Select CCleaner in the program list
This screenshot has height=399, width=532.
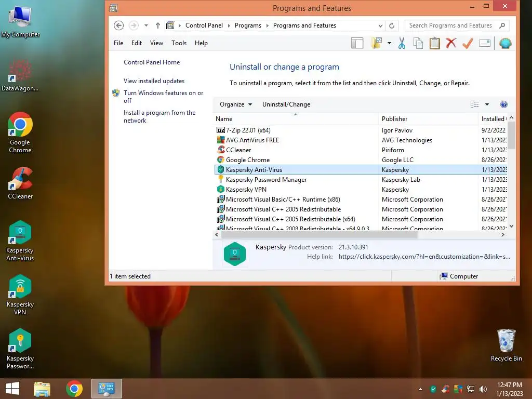click(361, 150)
